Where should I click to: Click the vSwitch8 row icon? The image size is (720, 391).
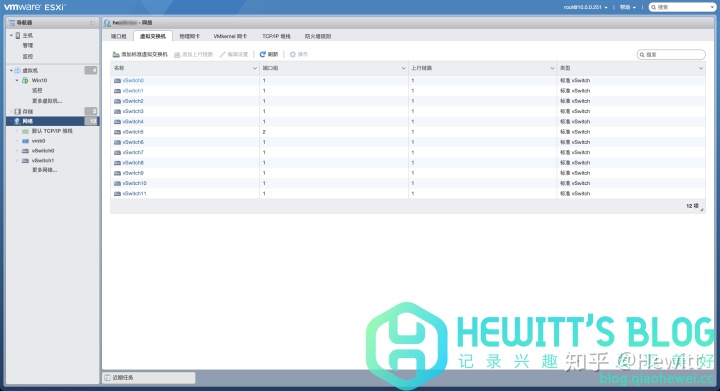[x=118, y=163]
